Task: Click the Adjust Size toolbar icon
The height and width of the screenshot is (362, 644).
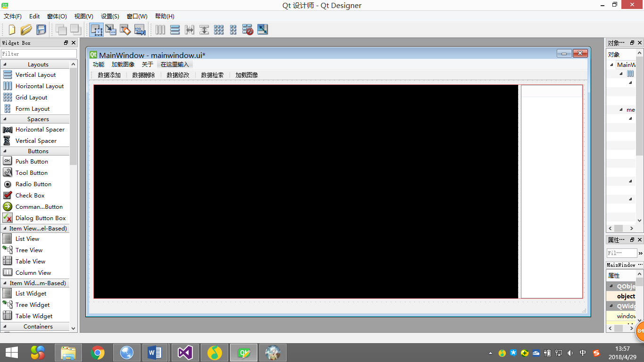Action: pyautogui.click(x=263, y=30)
